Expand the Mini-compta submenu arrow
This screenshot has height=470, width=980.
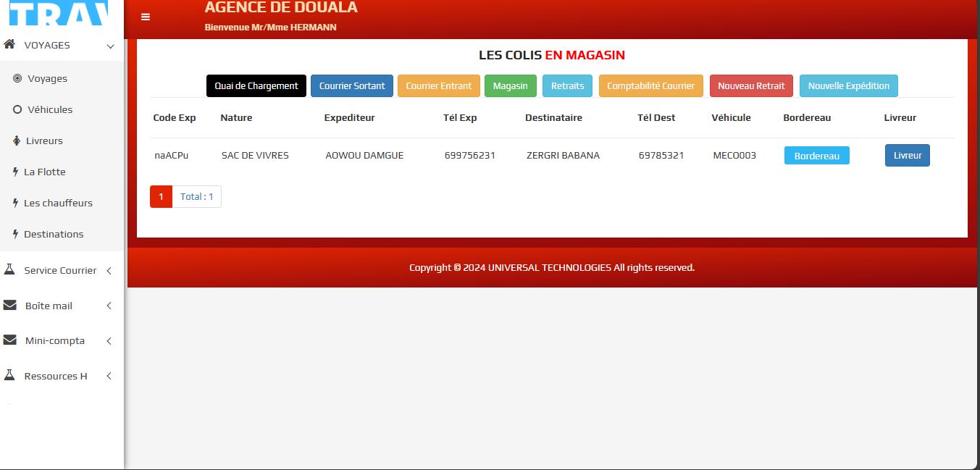pyautogui.click(x=109, y=341)
